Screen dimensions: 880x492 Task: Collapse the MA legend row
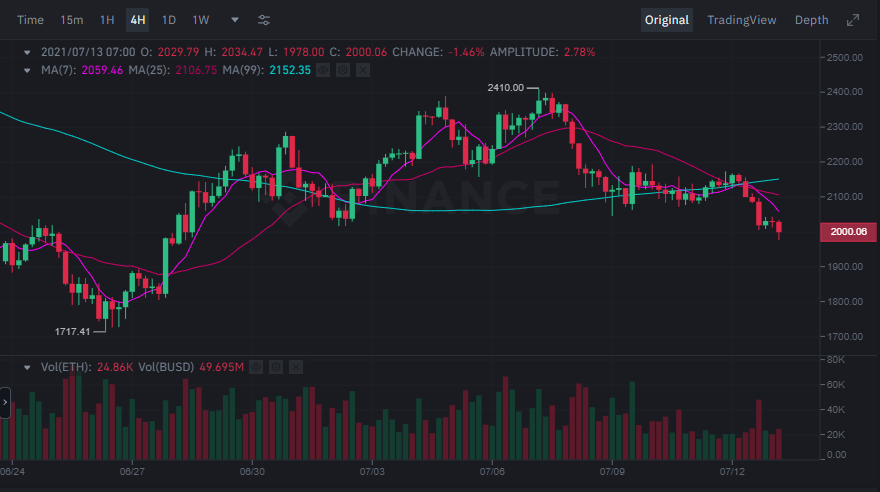pos(29,70)
